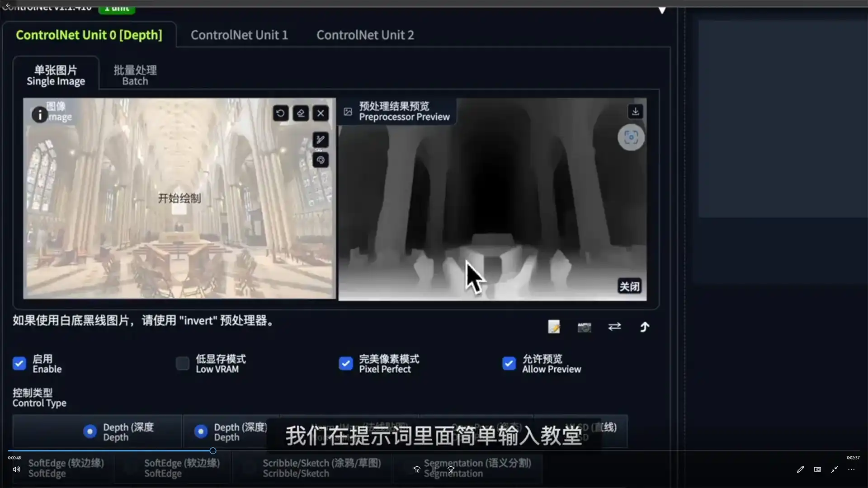Switch to the ControlNet Unit 1 tab
The height and width of the screenshot is (488, 868).
(239, 35)
